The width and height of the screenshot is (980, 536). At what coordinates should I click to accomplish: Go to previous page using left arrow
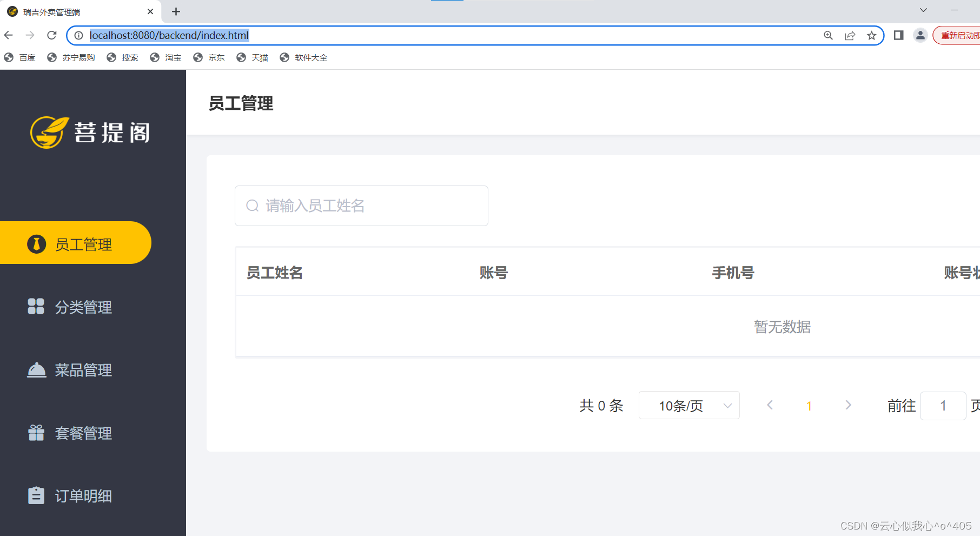coord(770,405)
